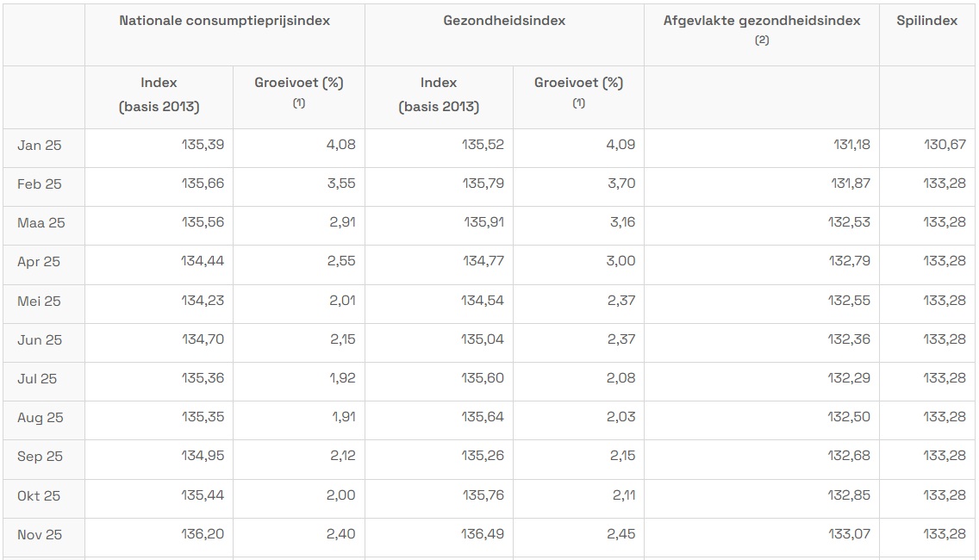Image resolution: width=979 pixels, height=560 pixels.
Task: Select the national index value 136,20
Action: [203, 534]
